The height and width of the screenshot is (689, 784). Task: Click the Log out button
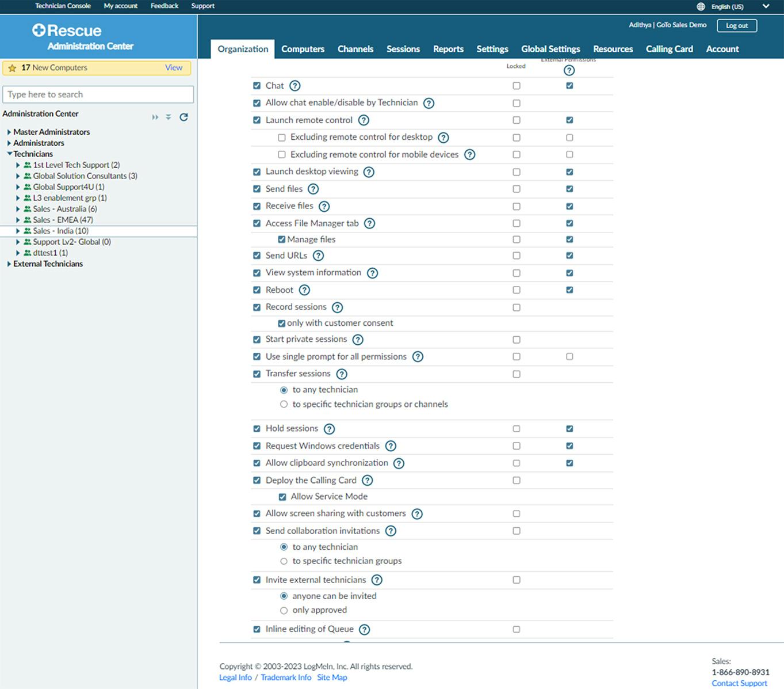(737, 26)
